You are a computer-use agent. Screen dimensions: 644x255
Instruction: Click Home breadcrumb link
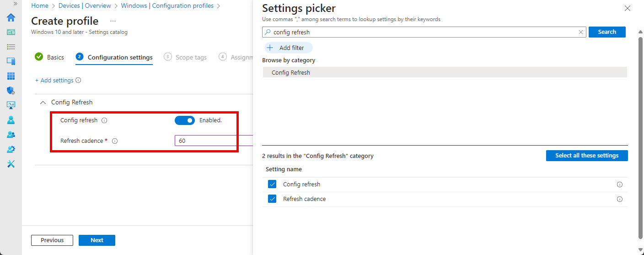pyautogui.click(x=40, y=6)
